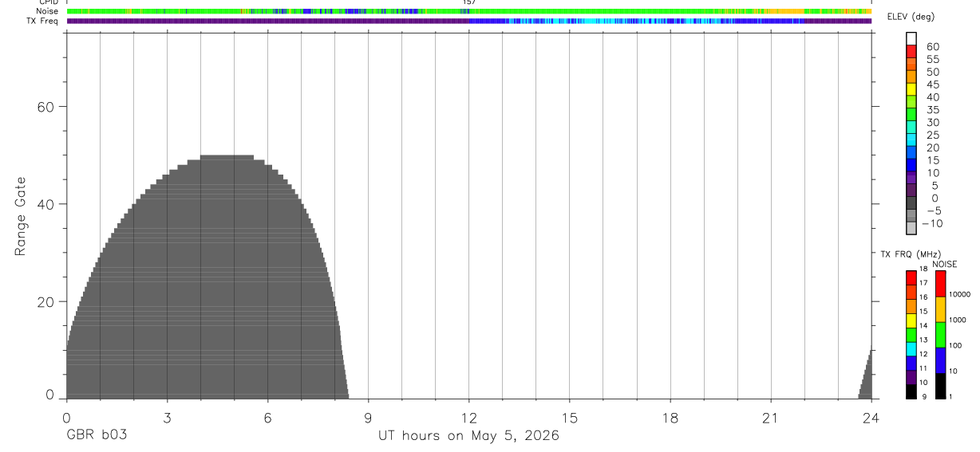This screenshot has height=452, width=980.
Task: Click the 'GBR b03' label
Action: [97, 436]
